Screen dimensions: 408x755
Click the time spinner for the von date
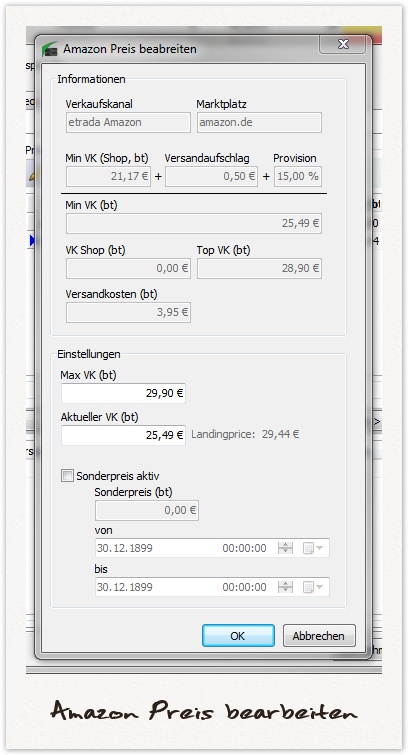[x=285, y=548]
